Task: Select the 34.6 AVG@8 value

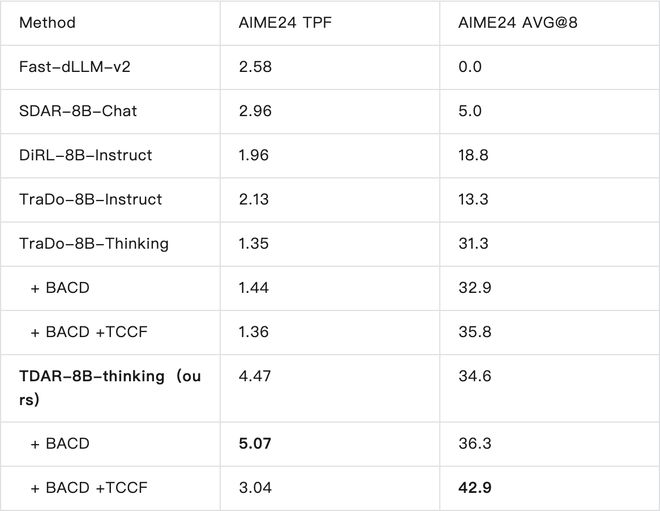Action: [475, 377]
